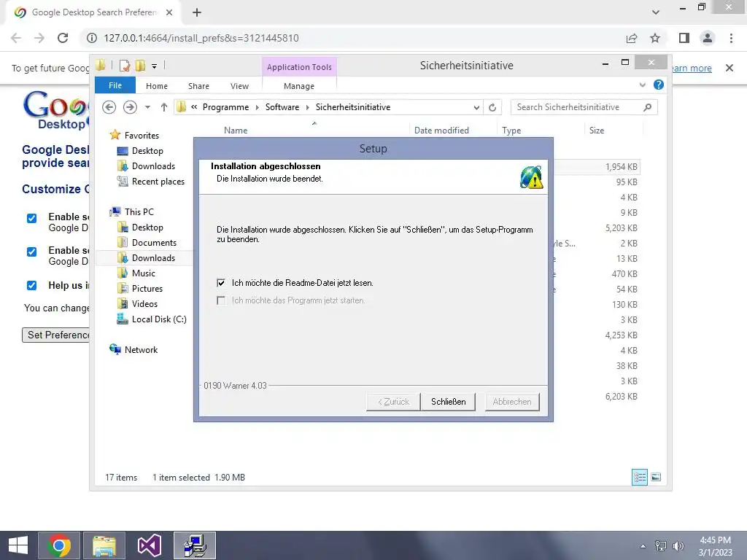The height and width of the screenshot is (560, 747).
Task: Click the volume speaker tray icon
Action: [678, 546]
